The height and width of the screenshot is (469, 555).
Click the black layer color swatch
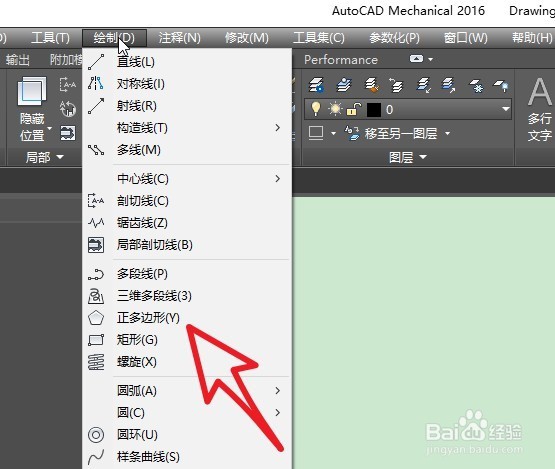pyautogui.click(x=374, y=110)
